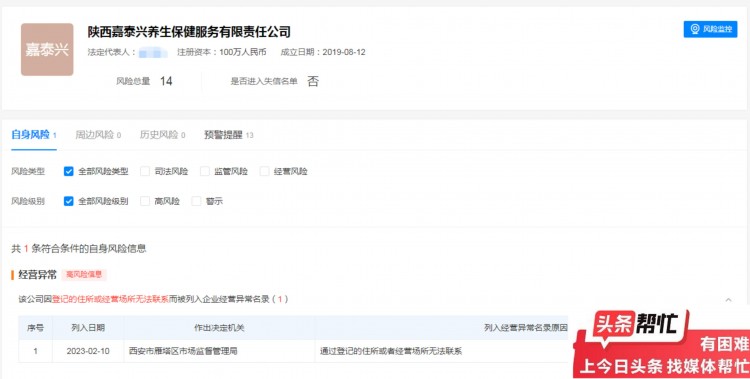750x379 pixels.
Task: Switch to the 历史风险 tab
Action: click(x=162, y=135)
